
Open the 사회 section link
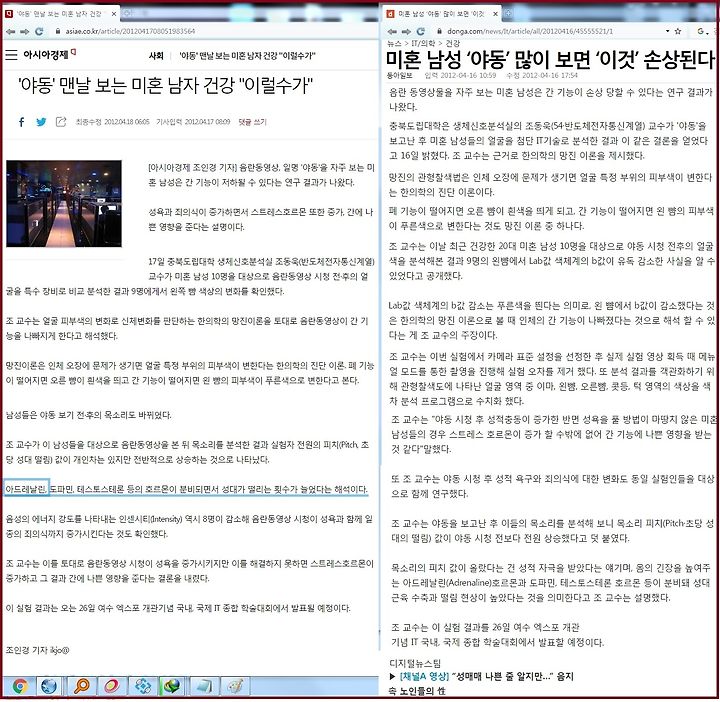(x=156, y=56)
